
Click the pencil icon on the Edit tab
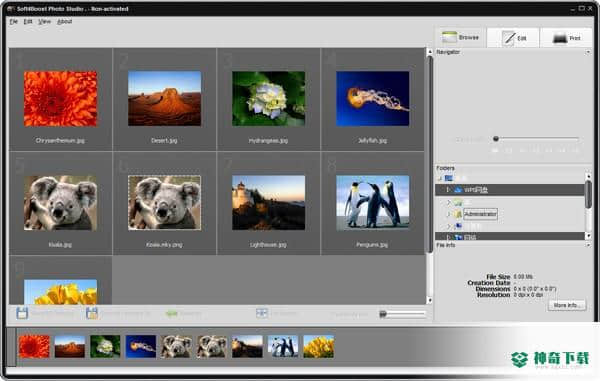[x=509, y=38]
